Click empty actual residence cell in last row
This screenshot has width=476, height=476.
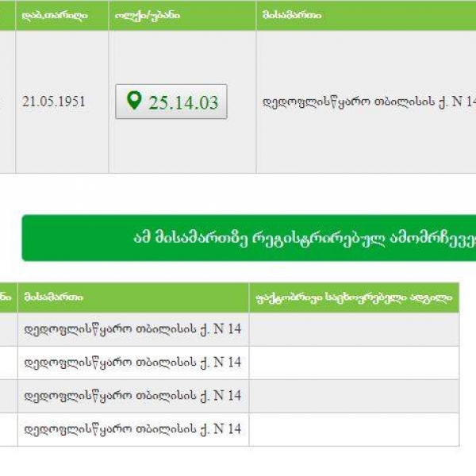point(353,429)
